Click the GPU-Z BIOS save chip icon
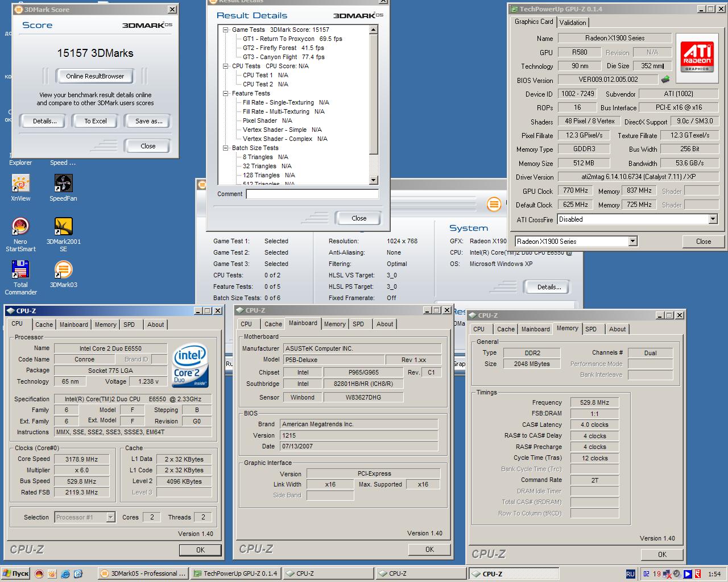This screenshot has width=728, height=582. pos(665,80)
